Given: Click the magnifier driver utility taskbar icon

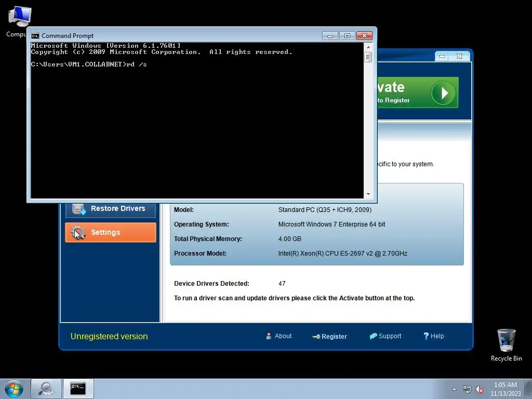Looking at the screenshot, I should [x=46, y=389].
